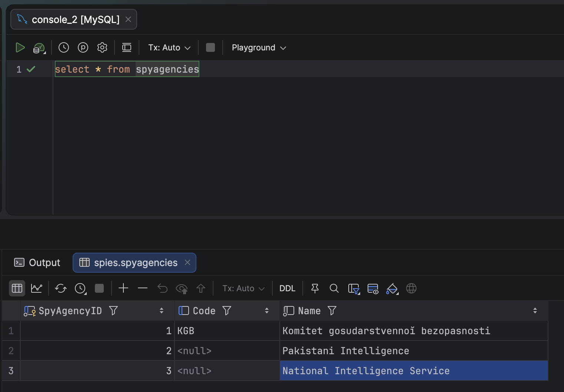The height and width of the screenshot is (392, 564).
Task: Filter the SpyAgencyID column via the funnel icon
Action: point(113,310)
